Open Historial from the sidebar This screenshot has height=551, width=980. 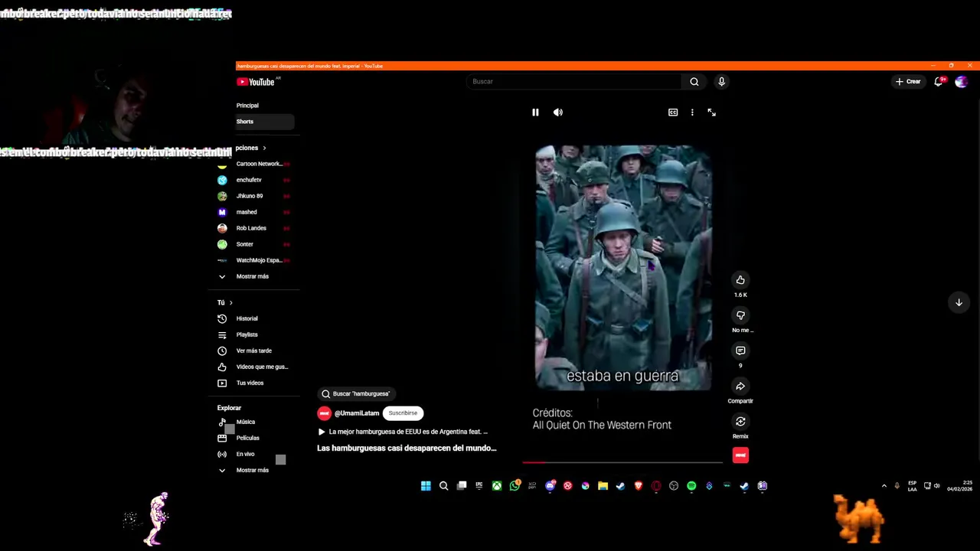(x=247, y=318)
